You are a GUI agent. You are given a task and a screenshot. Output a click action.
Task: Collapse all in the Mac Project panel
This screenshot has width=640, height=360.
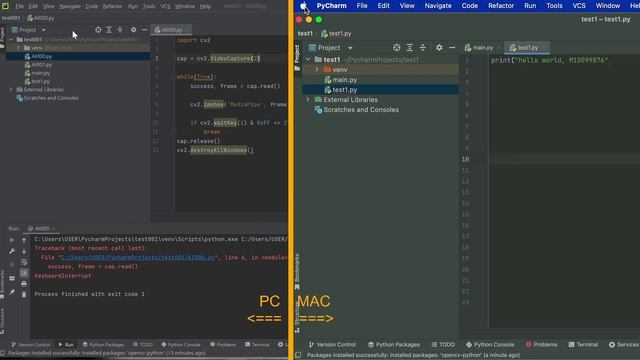click(x=422, y=48)
